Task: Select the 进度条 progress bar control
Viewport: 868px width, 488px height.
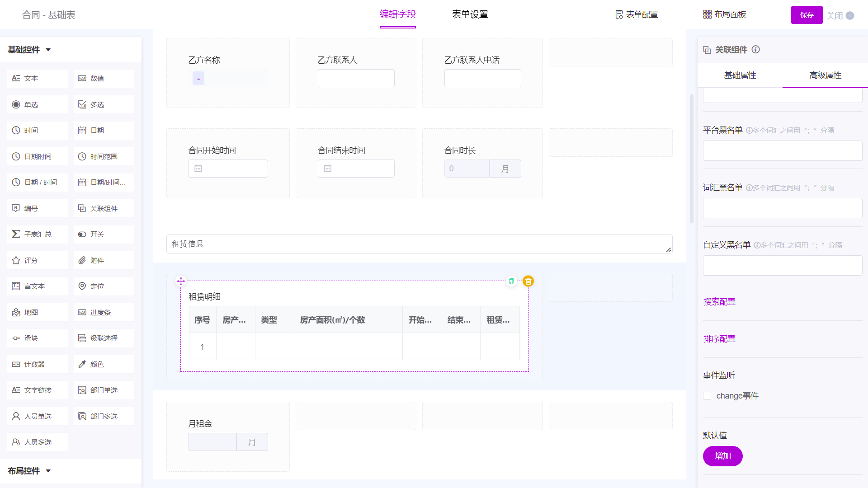Action: point(104,312)
